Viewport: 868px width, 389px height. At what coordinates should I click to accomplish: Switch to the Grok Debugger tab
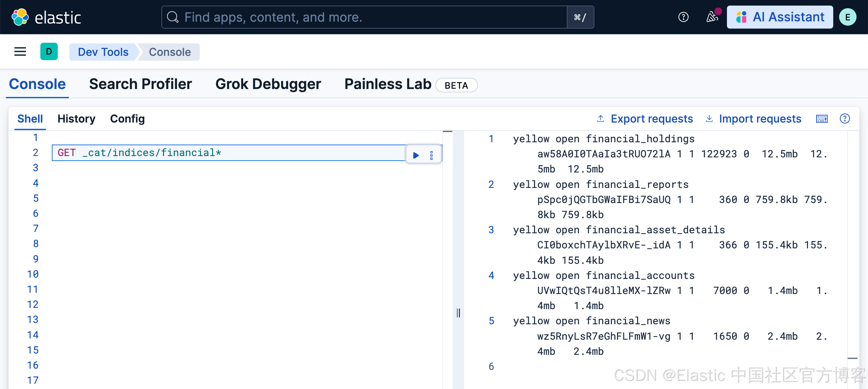click(268, 84)
